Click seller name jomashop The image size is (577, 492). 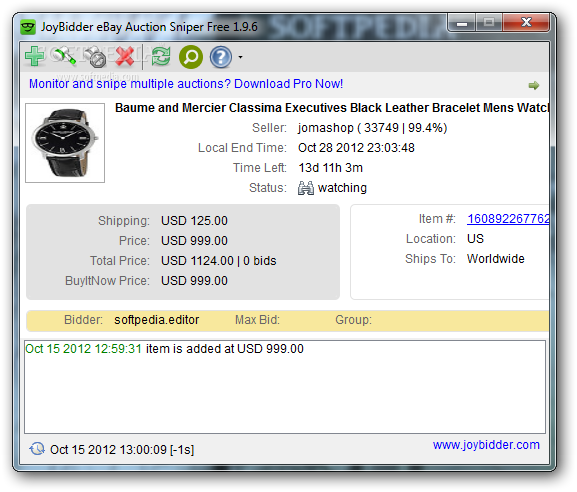click(326, 128)
